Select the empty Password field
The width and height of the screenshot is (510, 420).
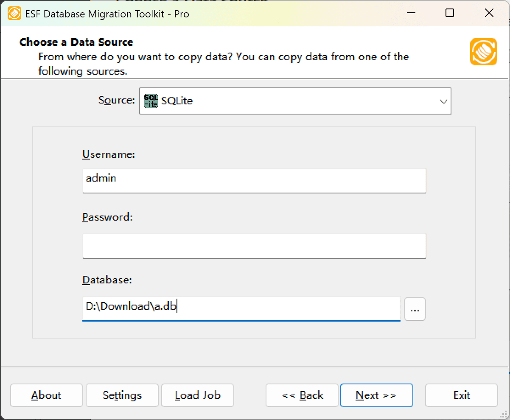255,246
